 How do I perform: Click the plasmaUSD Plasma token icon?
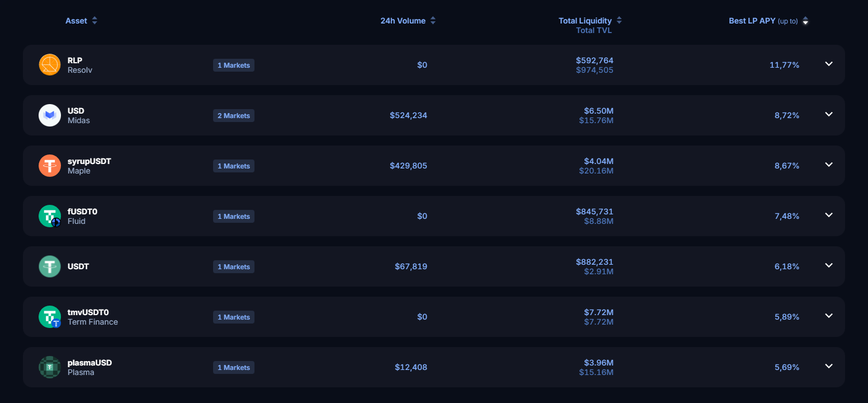coord(50,367)
